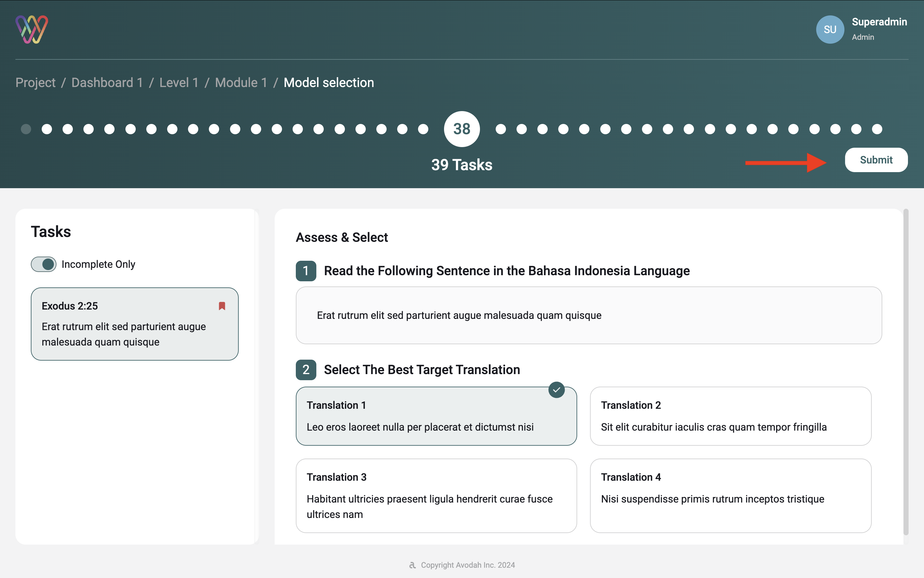The image size is (924, 578).
Task: Open the Exodus 2:25 task card
Action: 135,324
